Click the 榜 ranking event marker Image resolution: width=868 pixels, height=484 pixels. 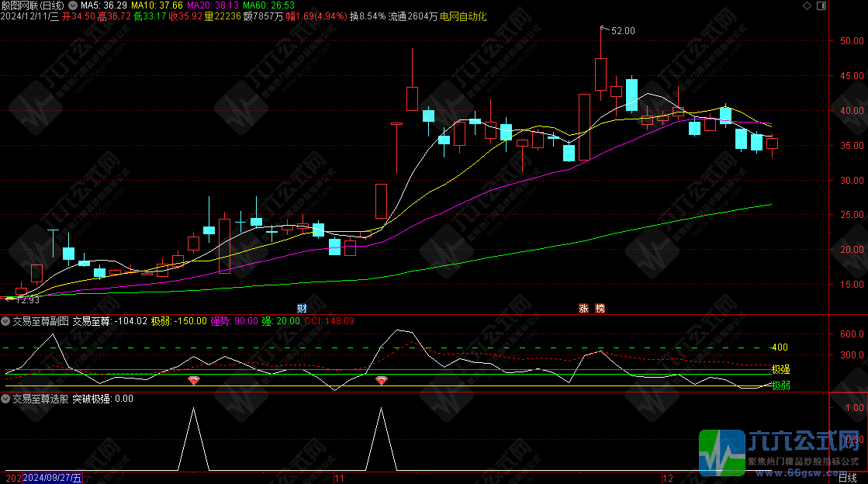600,308
